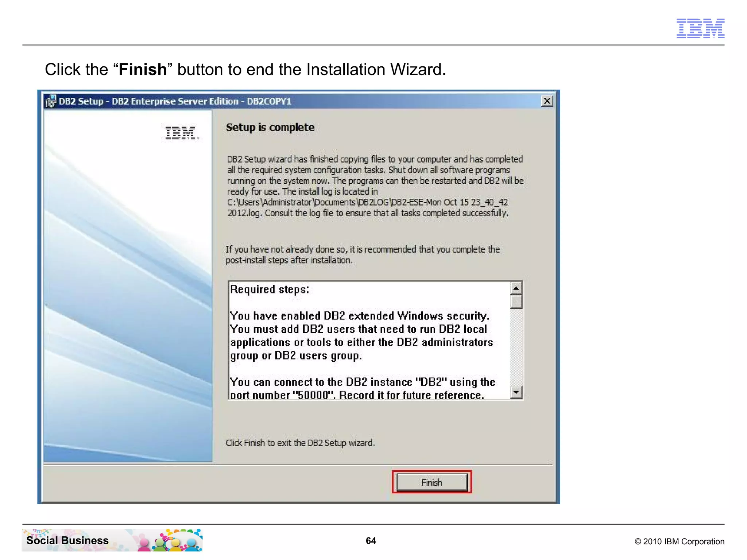Click the install log path line 'C:\Users\Administrator...'
Screen dimensions: 747x560
coord(368,202)
